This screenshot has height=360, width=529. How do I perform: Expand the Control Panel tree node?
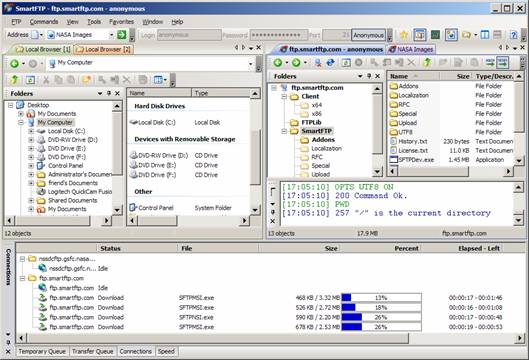[31, 166]
